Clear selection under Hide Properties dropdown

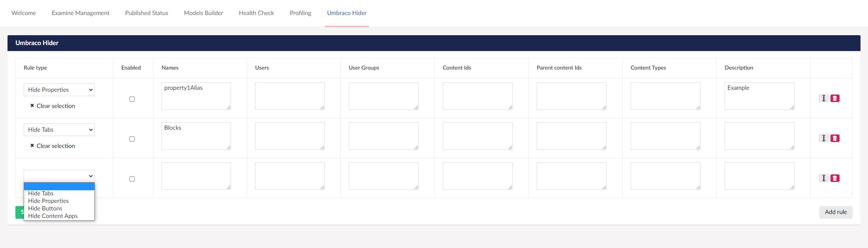point(53,106)
